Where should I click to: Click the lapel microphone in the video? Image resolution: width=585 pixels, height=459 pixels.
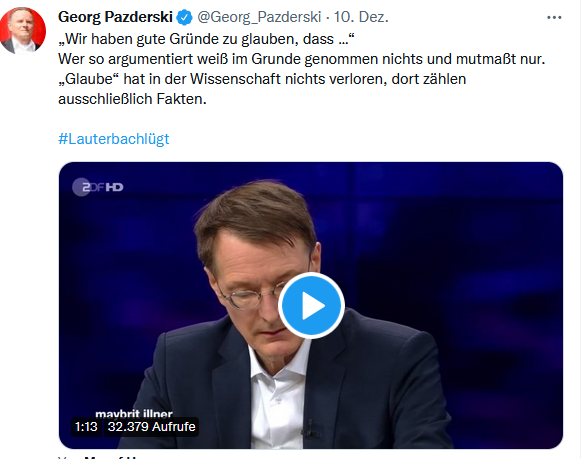pyautogui.click(x=310, y=428)
